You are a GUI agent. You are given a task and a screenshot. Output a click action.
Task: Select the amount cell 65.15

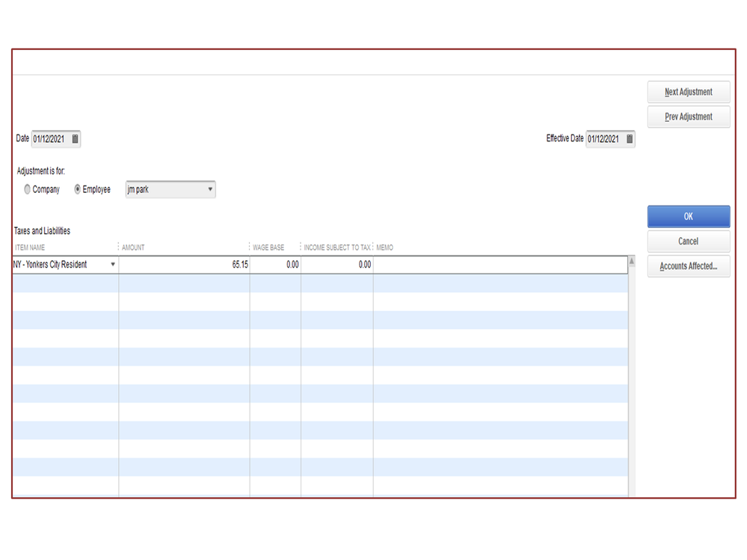pyautogui.click(x=184, y=264)
